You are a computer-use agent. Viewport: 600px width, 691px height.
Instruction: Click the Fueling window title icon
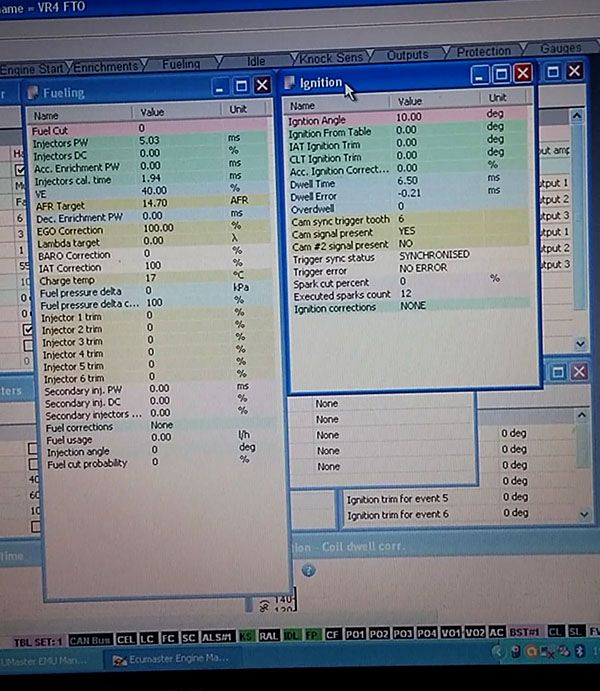(x=33, y=93)
